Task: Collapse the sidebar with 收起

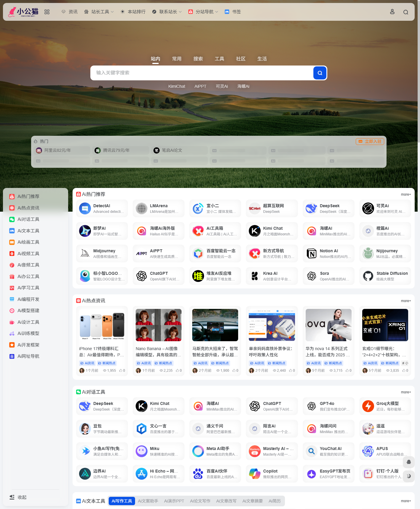Action: point(18,497)
